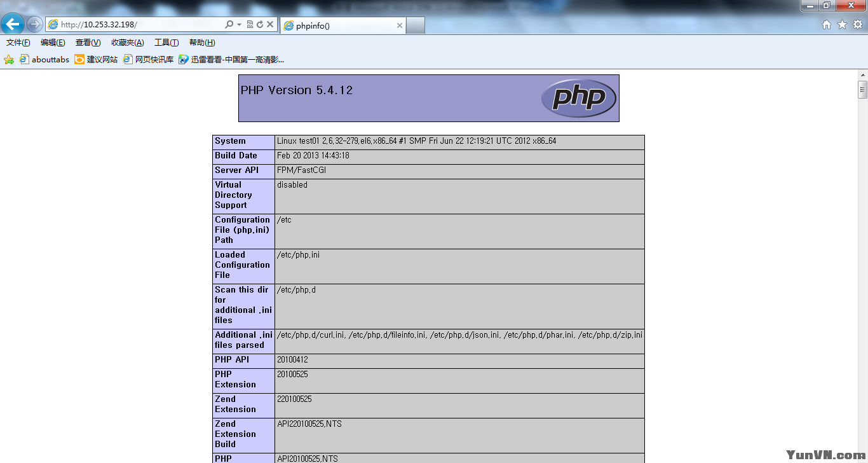Click Additional .ini files parsed label
This screenshot has width=868, height=463.
click(243, 340)
